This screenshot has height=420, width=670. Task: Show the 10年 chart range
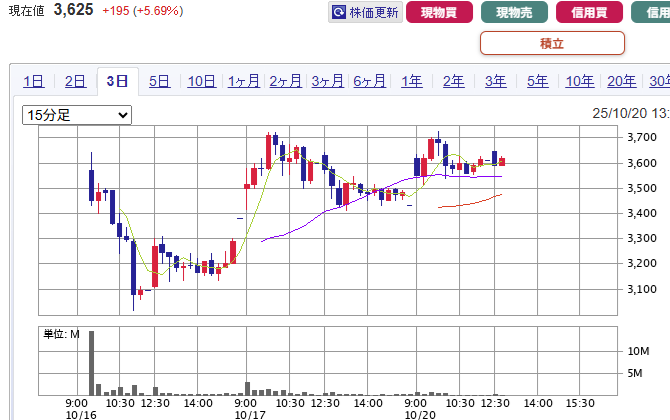579,82
